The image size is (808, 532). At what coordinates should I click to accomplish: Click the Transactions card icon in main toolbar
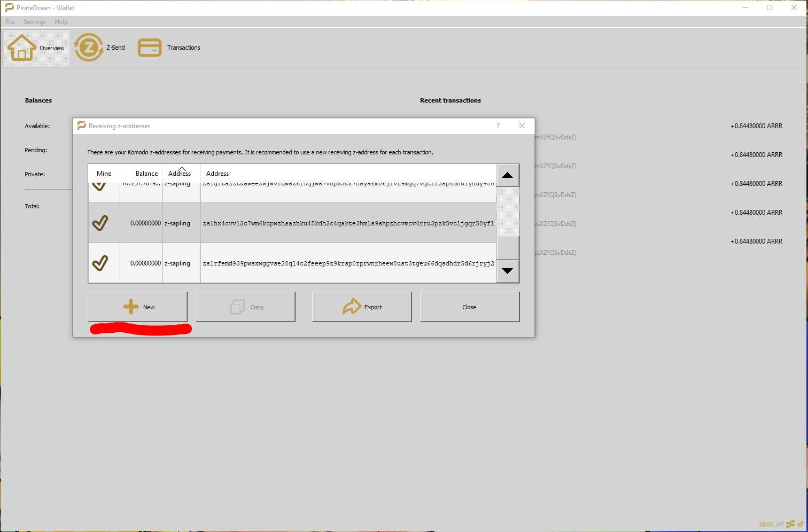click(150, 48)
